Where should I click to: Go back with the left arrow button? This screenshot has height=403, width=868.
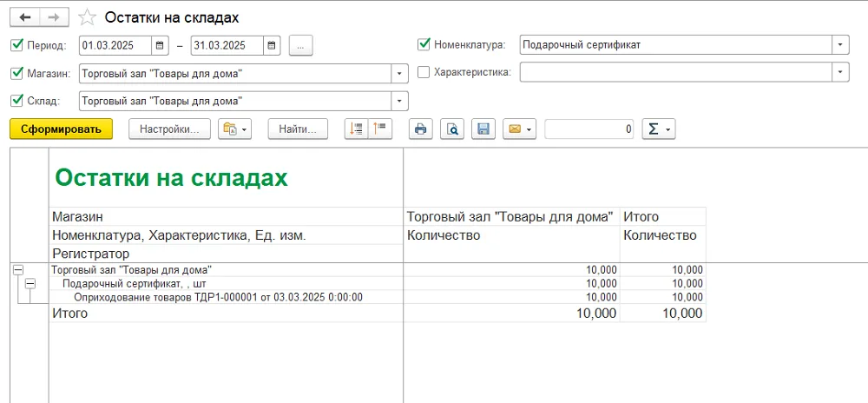[25, 17]
